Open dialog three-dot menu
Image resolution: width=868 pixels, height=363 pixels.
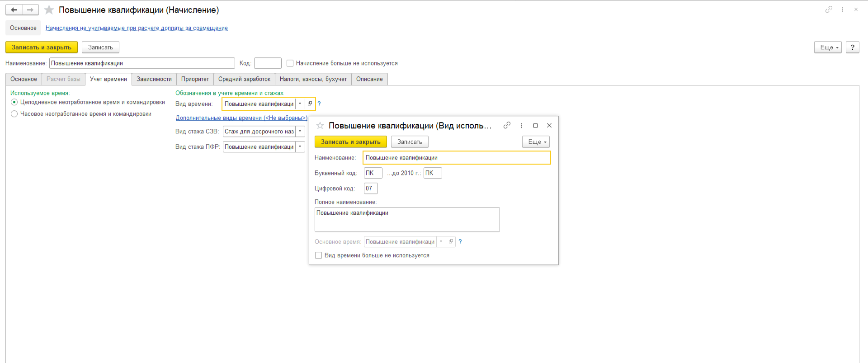pyautogui.click(x=521, y=125)
